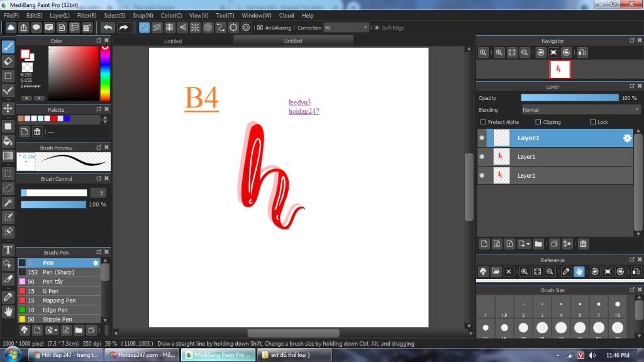Select the Mapping Pen brush
Viewport: 644px width, 362px height.
tap(58, 300)
